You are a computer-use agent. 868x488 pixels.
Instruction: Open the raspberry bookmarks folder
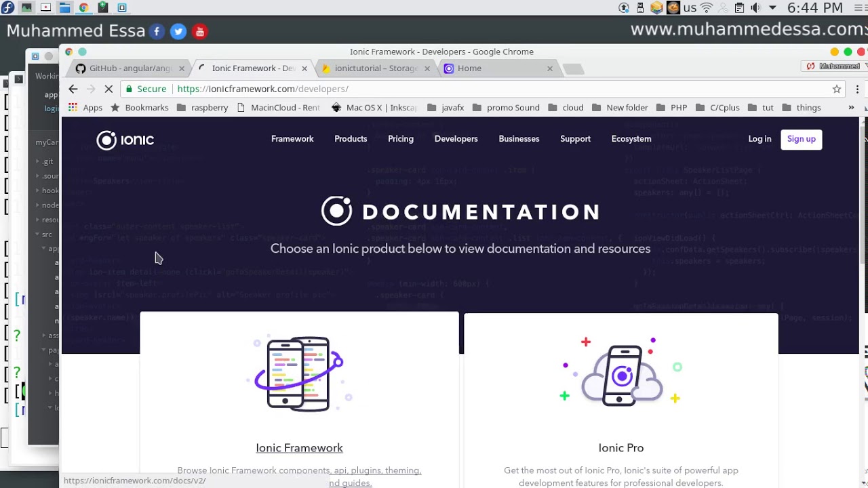pos(202,107)
